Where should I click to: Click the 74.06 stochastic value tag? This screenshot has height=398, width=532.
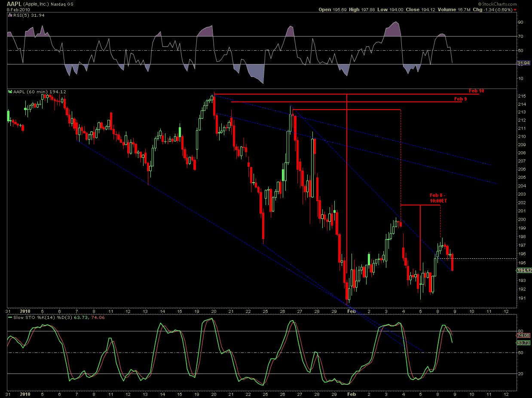524,335
